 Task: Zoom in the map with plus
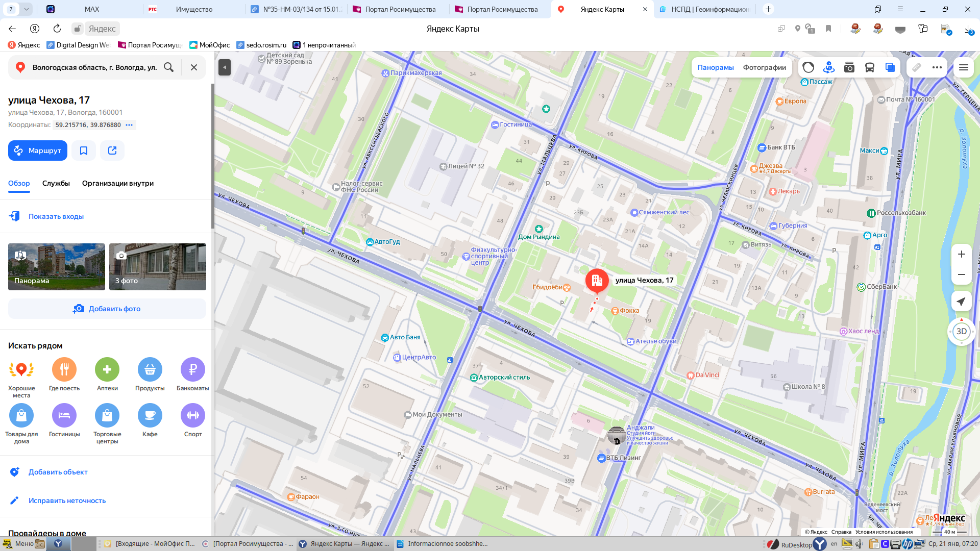pyautogui.click(x=961, y=254)
